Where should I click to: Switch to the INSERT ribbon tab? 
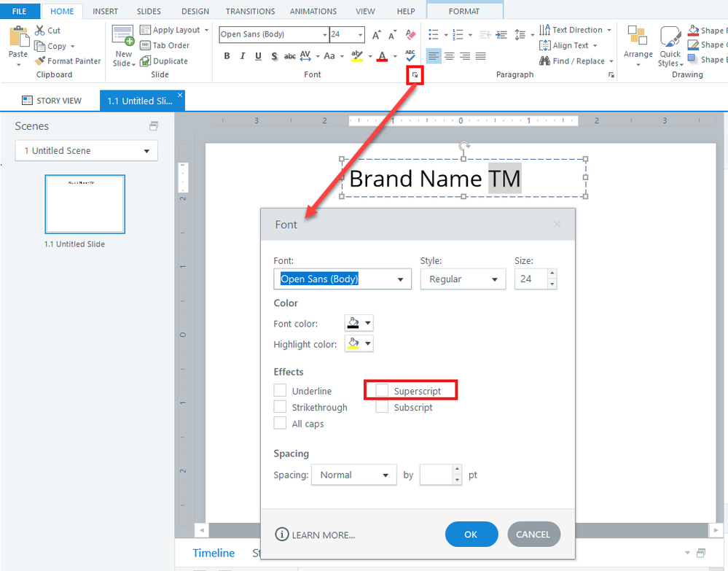coord(105,12)
